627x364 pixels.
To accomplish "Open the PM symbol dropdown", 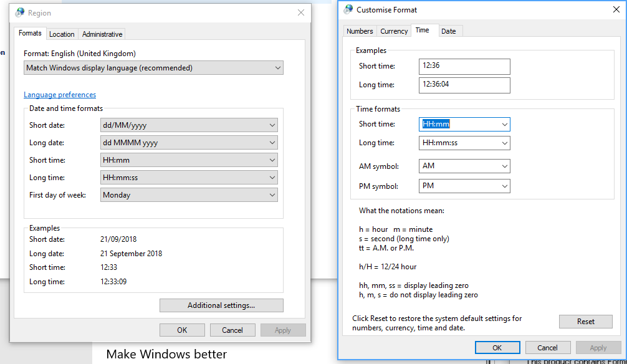I will (504, 186).
